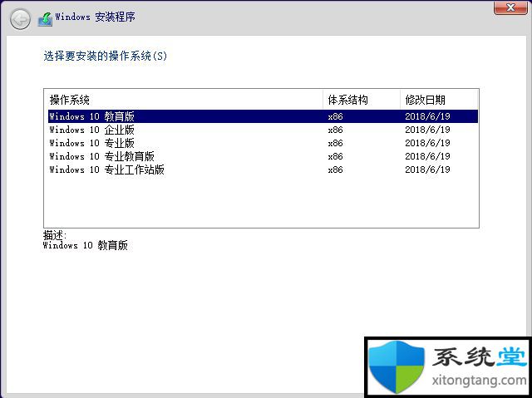Click 2018/6/19 date in 企业版 row

click(427, 130)
